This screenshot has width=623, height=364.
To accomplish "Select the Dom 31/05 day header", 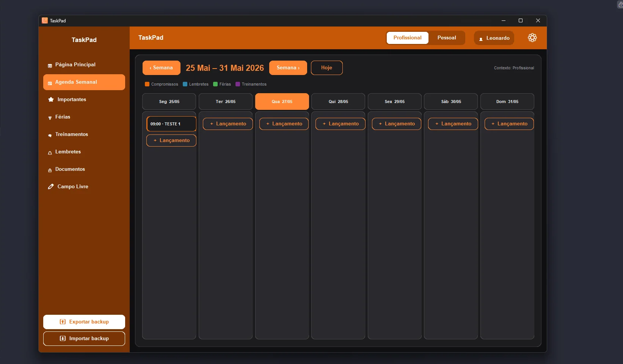I will [x=507, y=102].
